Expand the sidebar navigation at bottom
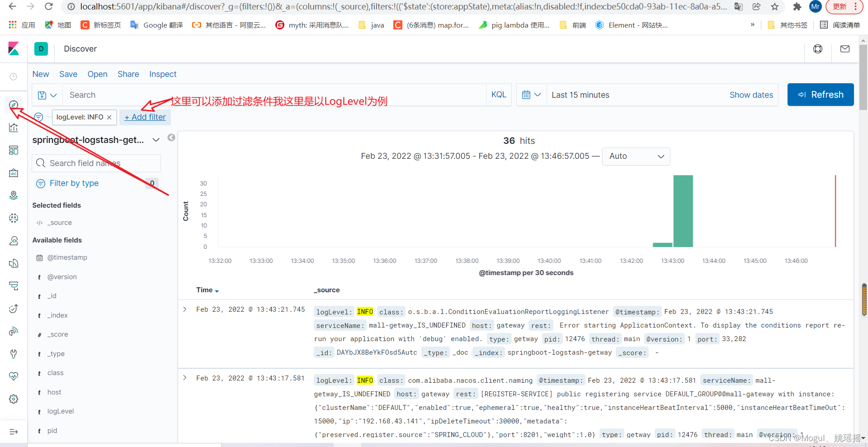This screenshot has width=868, height=447. (x=14, y=432)
